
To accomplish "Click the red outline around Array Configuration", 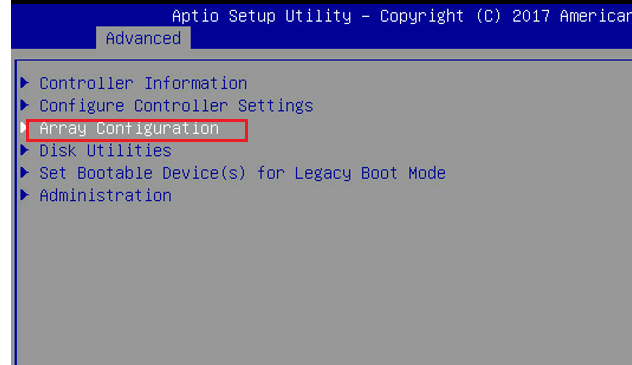I will (137, 131).
